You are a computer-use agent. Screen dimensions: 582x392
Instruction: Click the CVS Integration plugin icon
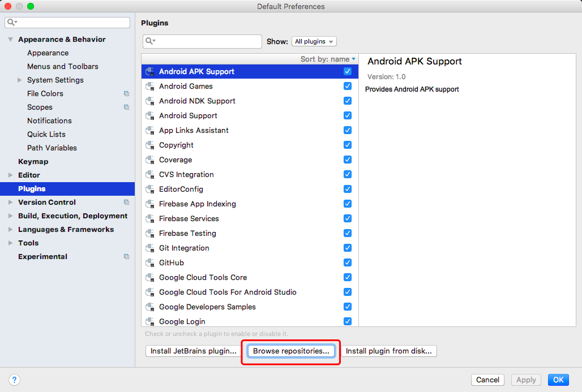point(150,175)
